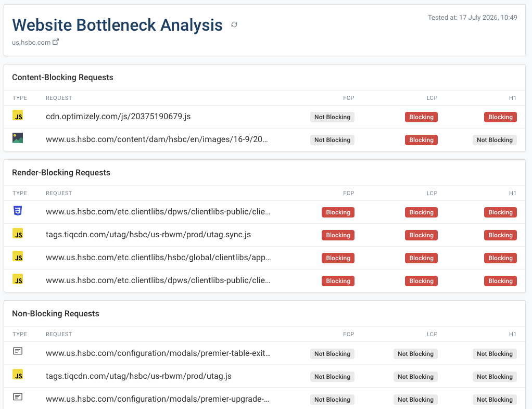Click the Non-Blocking Requests heading
Viewport: 532px width, 409px height.
56,314
